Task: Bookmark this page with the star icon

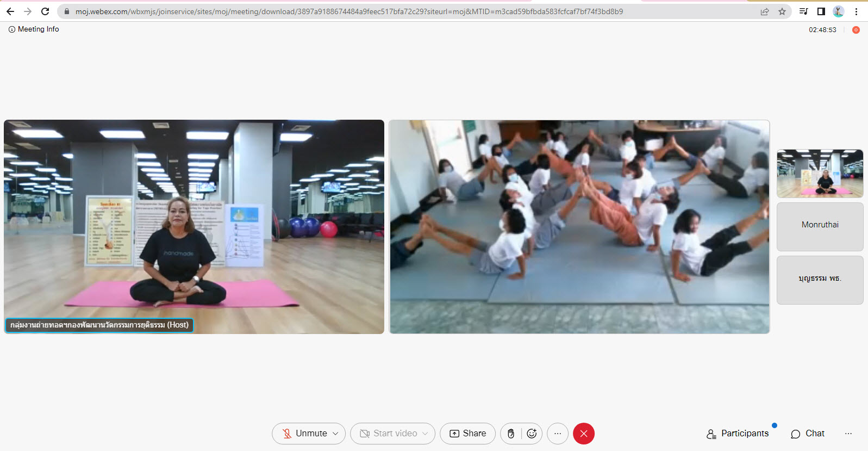Action: coord(782,11)
